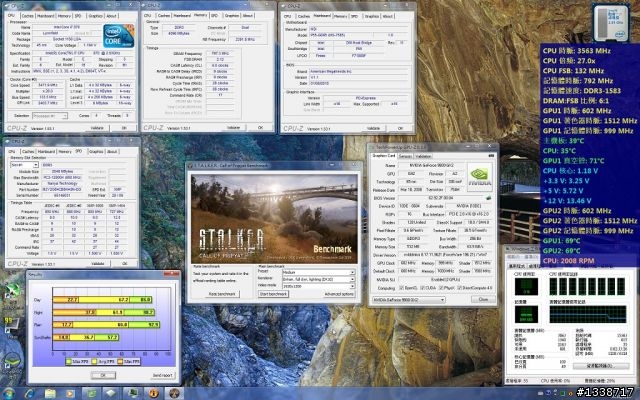Click Validate in the CPU-Z processor window
The width and height of the screenshot is (640, 400).
pyautogui.click(x=97, y=128)
